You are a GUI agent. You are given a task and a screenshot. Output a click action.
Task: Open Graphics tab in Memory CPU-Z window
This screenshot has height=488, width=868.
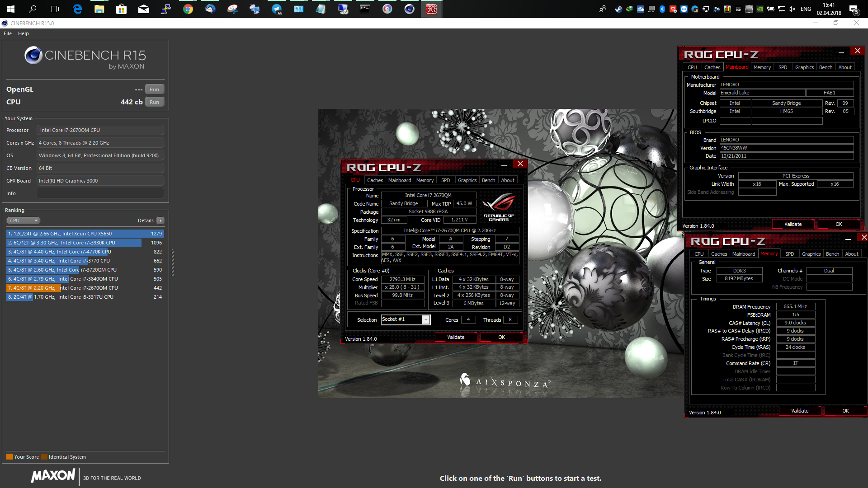(811, 254)
